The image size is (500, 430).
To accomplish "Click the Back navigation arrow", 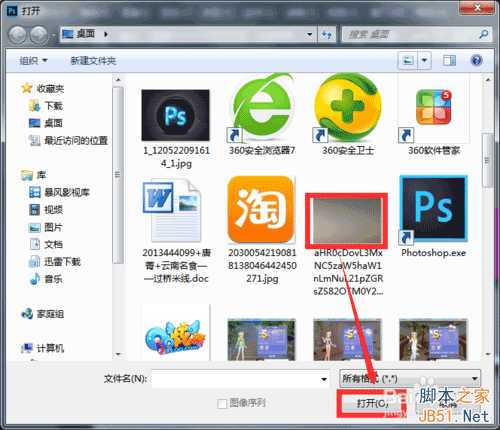I will point(17,35).
